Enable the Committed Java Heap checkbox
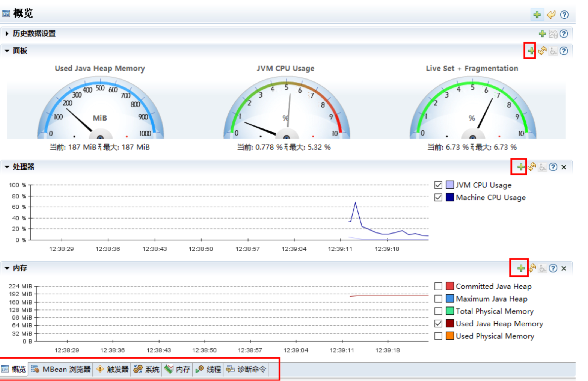This screenshot has height=381, width=588. point(438,286)
